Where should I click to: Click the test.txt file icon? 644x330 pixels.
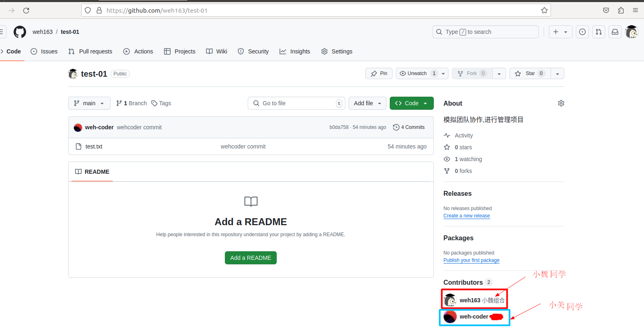79,146
